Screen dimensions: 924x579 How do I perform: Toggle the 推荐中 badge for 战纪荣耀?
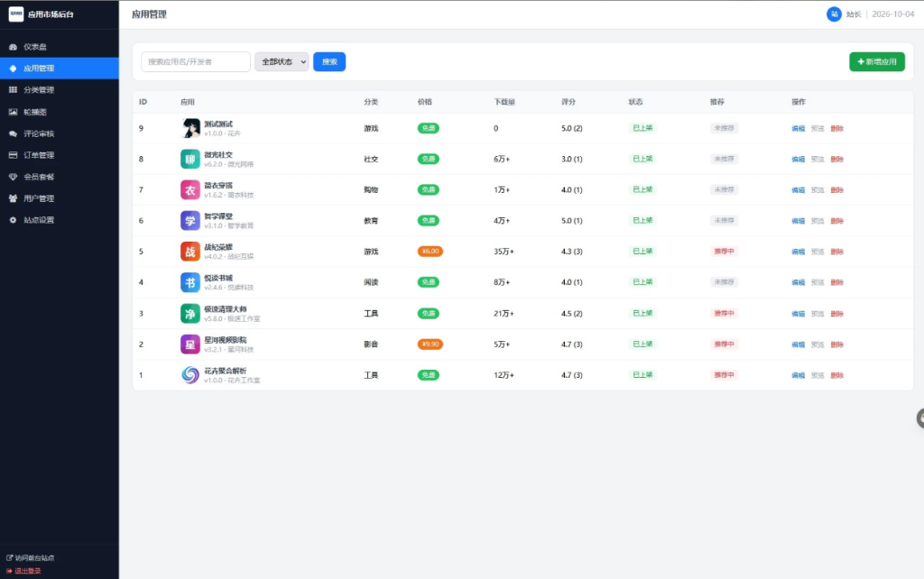[x=725, y=252]
